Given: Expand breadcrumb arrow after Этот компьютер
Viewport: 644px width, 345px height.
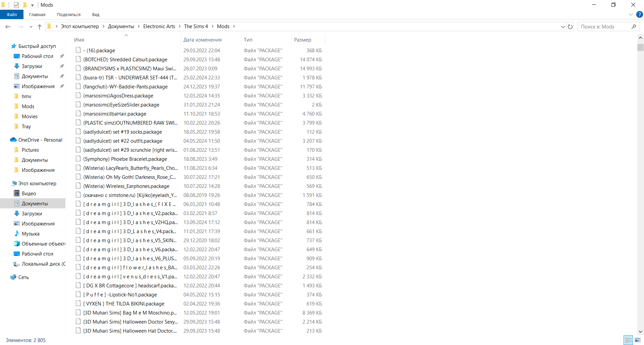Looking at the screenshot, I should 103,26.
